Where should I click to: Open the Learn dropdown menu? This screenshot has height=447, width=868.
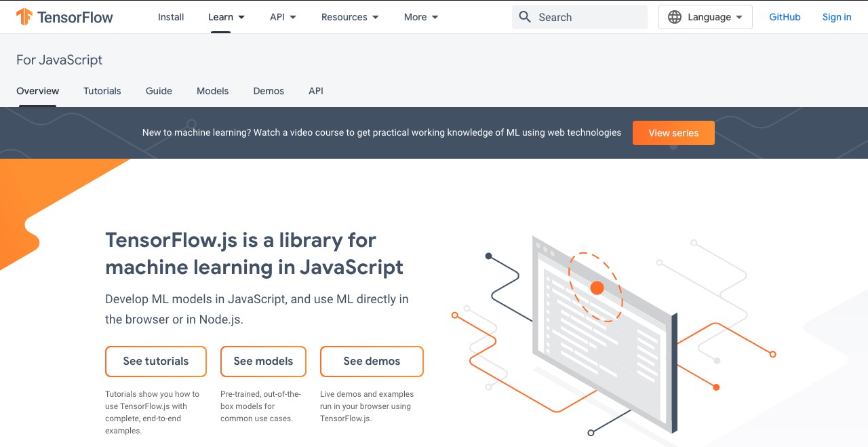coord(226,17)
